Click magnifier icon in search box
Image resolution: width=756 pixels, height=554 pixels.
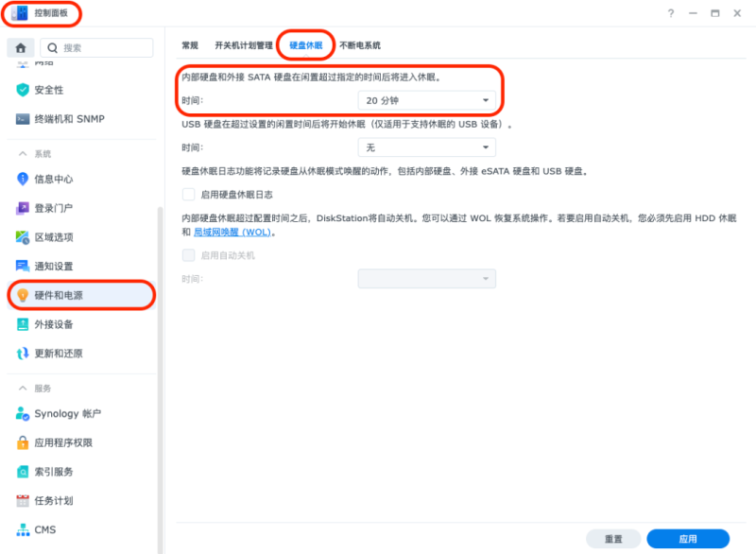[53, 47]
